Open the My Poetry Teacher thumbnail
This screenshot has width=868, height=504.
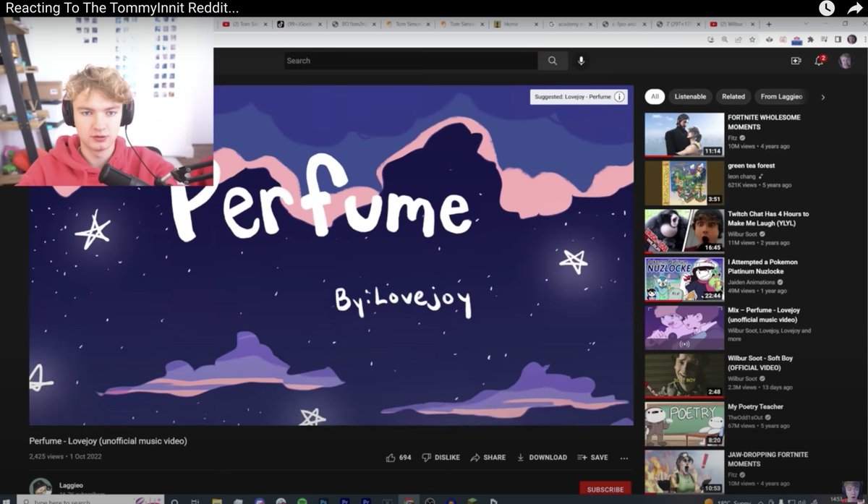[684, 424]
